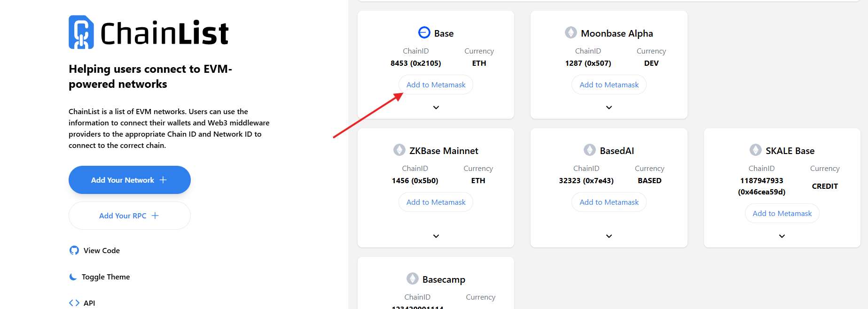Expand the SKALE Base card chevron
Image resolution: width=868 pixels, height=309 pixels.
782,236
